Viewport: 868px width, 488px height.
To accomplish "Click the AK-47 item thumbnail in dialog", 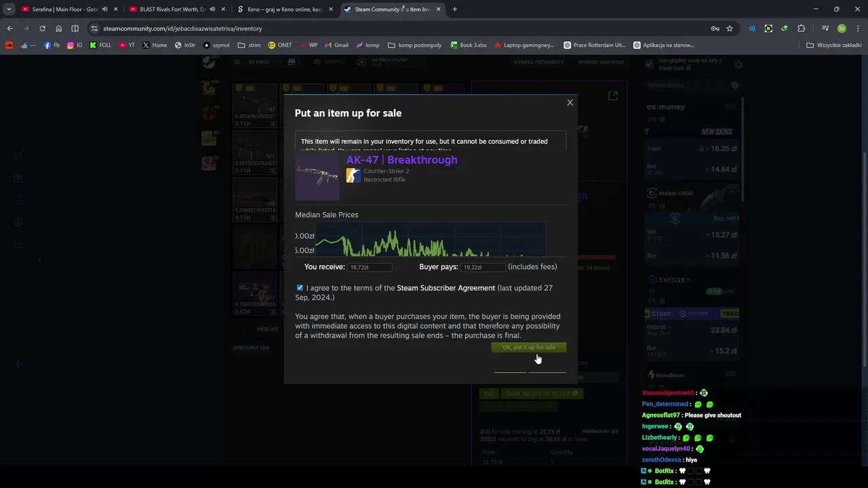I will coord(317,177).
